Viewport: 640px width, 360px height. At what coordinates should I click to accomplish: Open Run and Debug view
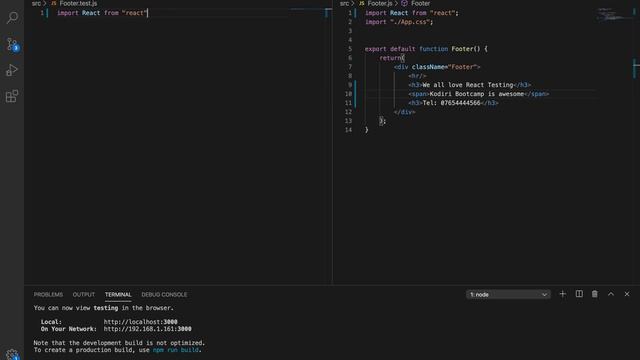pyautogui.click(x=12, y=70)
